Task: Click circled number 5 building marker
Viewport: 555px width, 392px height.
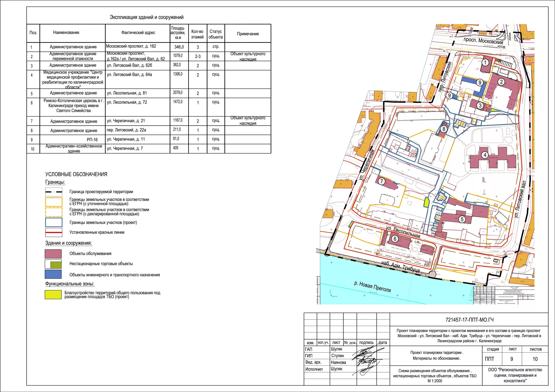Action: click(x=462, y=219)
